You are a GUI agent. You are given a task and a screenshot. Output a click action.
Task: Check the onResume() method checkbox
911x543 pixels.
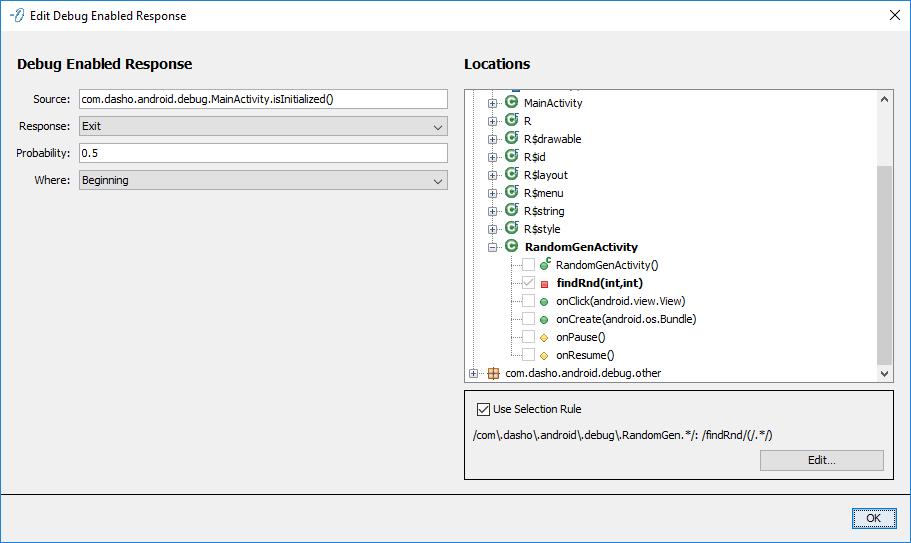pyautogui.click(x=528, y=355)
